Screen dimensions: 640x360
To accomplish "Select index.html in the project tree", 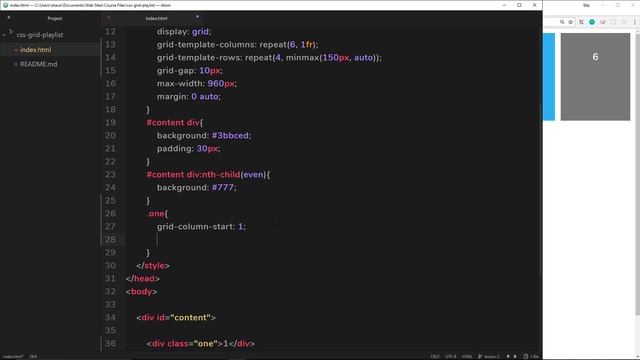I will [36, 50].
